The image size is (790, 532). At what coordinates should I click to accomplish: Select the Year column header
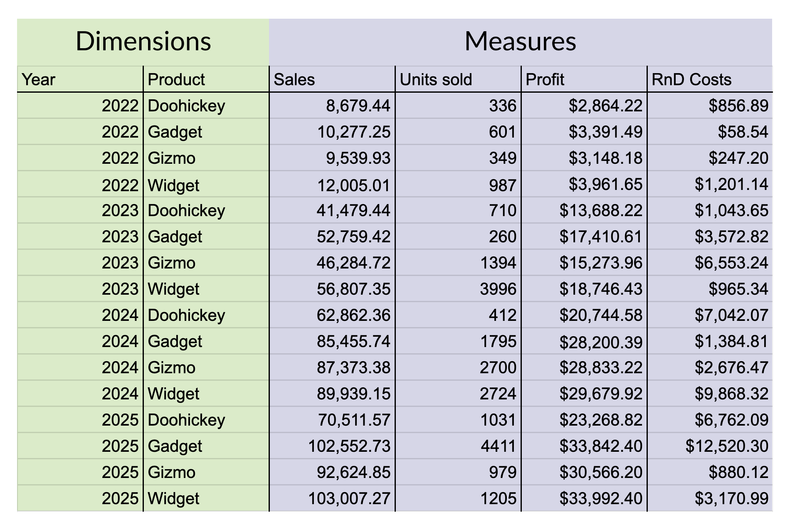(x=80, y=79)
